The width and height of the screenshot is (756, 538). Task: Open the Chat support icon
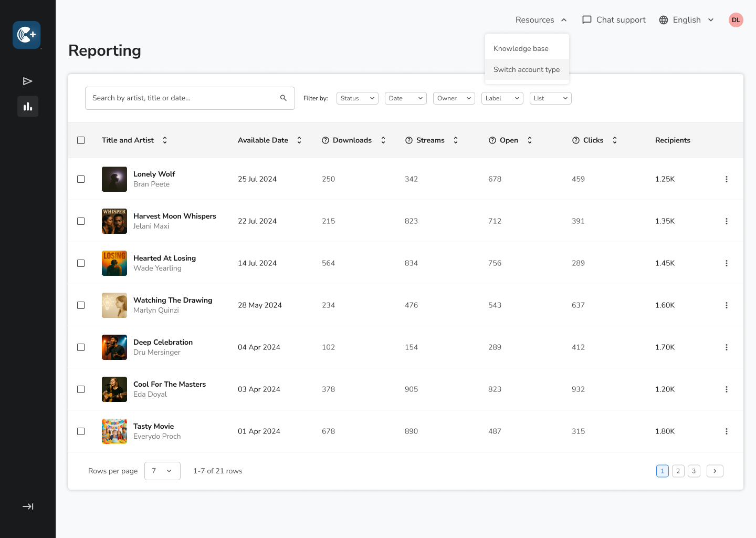587,20
